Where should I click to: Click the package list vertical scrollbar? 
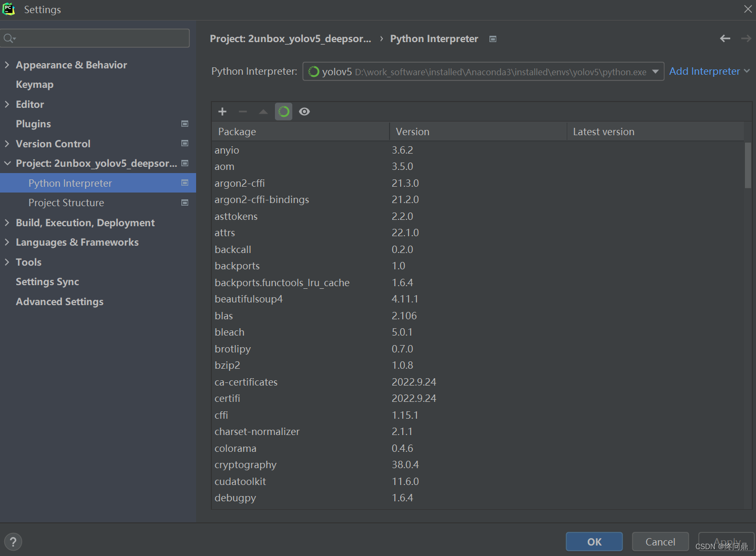748,165
